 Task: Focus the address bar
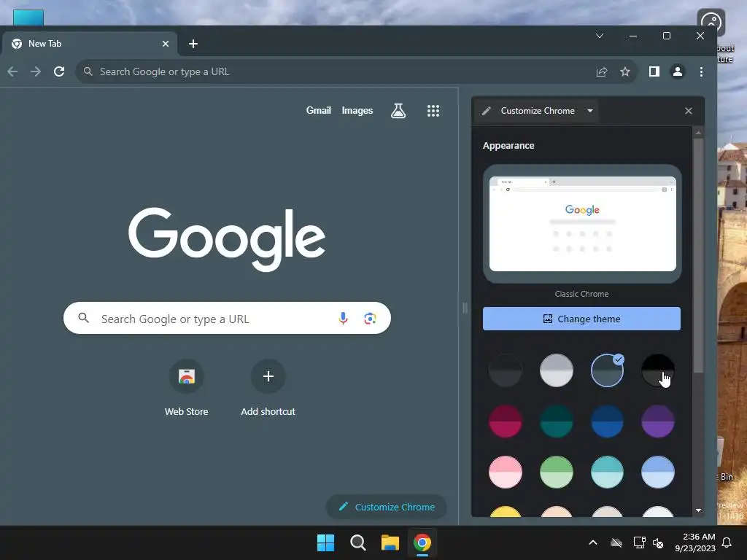tap(333, 71)
